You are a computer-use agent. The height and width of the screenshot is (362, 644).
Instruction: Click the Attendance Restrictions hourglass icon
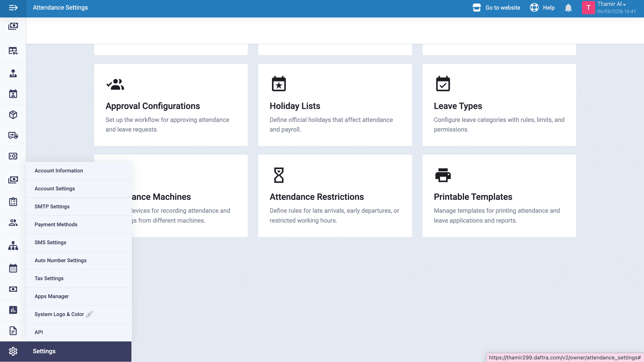point(279,175)
